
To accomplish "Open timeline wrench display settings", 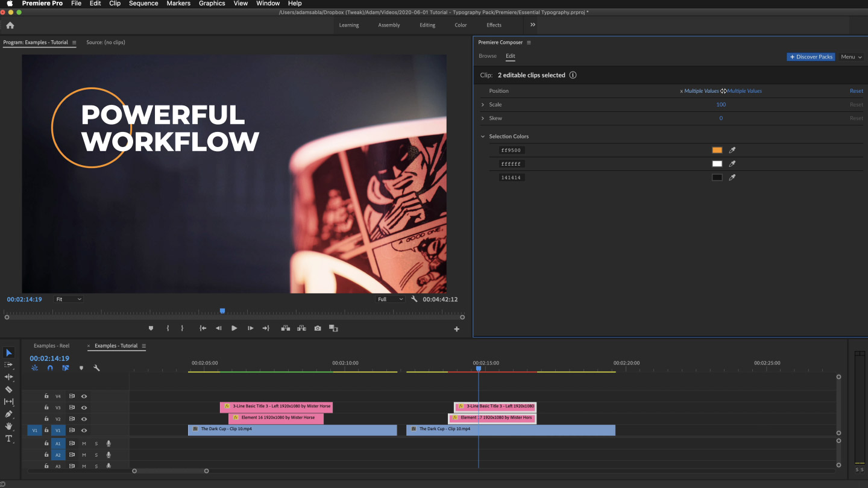I will 96,368.
